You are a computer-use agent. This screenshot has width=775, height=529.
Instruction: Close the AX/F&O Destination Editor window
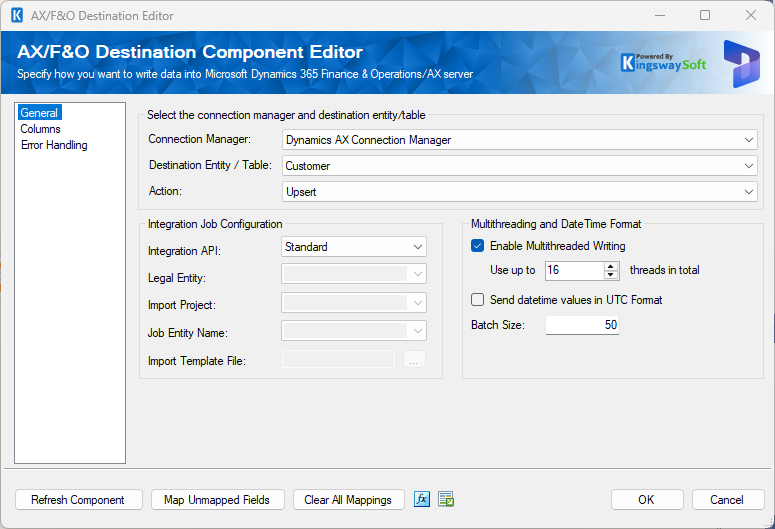pos(751,15)
